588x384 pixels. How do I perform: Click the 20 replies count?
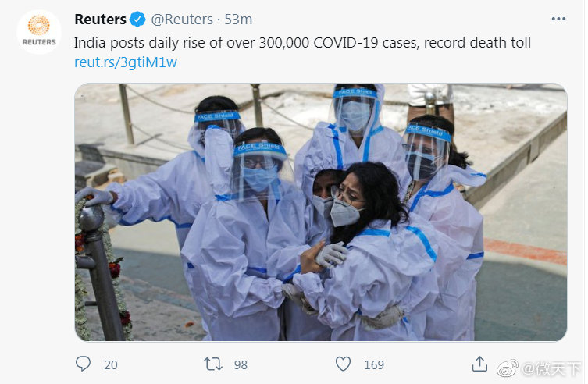point(111,365)
